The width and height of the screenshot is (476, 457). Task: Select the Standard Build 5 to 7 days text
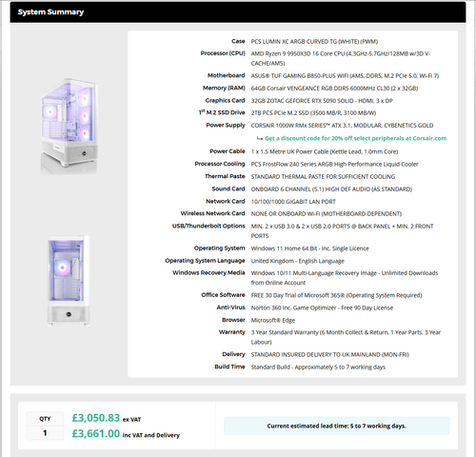click(x=318, y=368)
